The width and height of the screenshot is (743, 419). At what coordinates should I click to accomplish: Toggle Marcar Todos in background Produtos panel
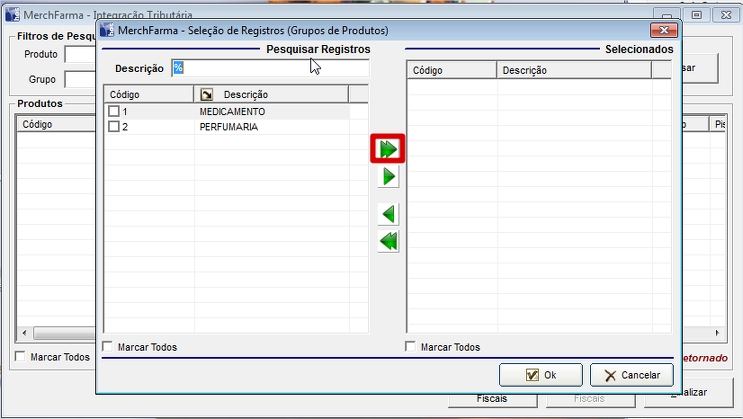21,357
